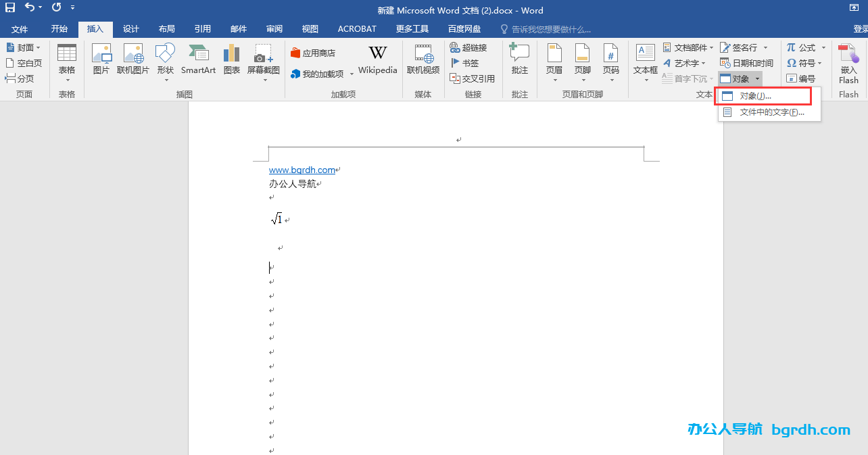Insert a picture using 图片 icon
Image resolution: width=868 pixels, height=455 pixels.
point(101,59)
